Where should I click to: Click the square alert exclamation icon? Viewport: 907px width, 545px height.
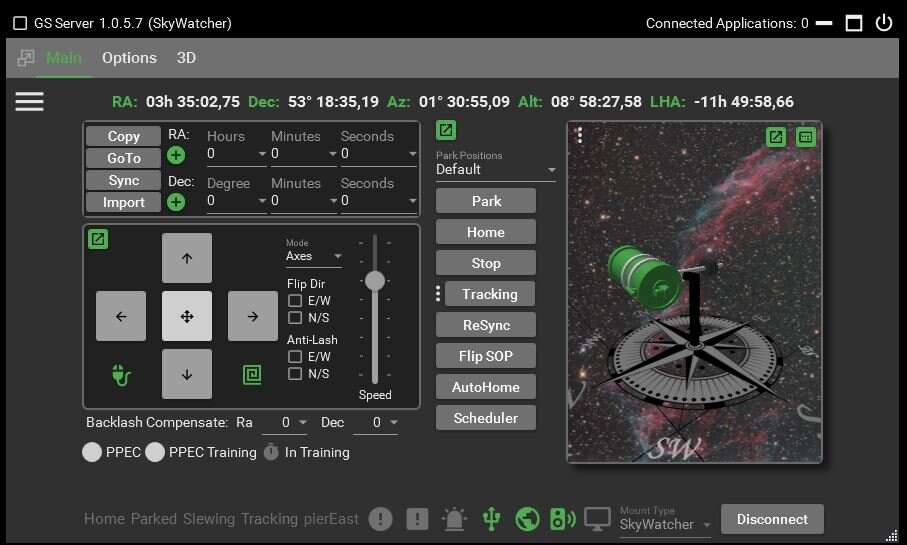417,519
